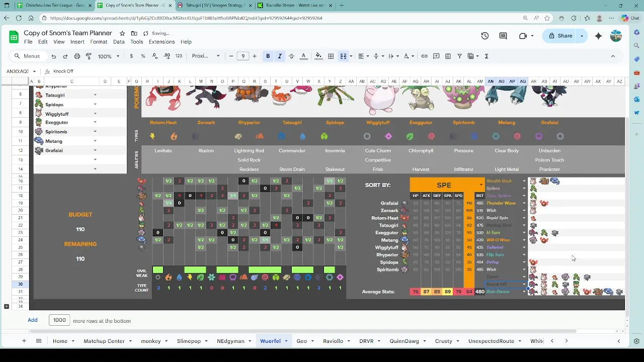Insert a chart from toolbar

coord(448,56)
